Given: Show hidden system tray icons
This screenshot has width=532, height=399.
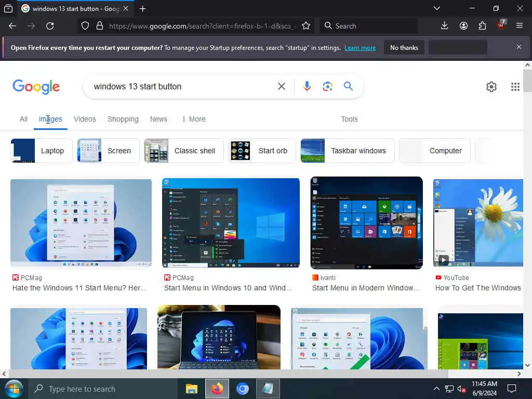Looking at the screenshot, I should coord(436,389).
